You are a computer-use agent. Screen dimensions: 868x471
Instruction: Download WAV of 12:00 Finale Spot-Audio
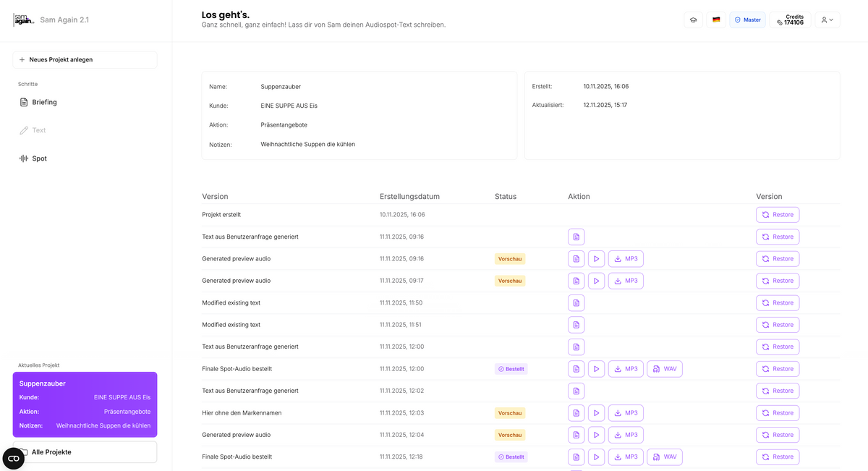664,369
